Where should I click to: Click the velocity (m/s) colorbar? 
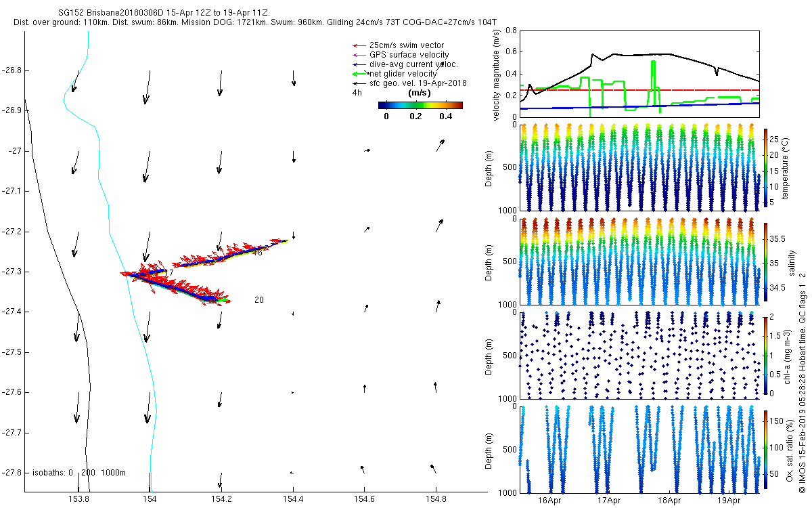point(420,105)
